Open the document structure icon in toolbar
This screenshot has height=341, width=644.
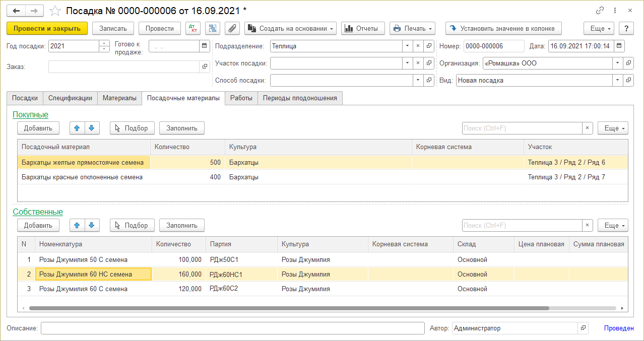point(212,29)
